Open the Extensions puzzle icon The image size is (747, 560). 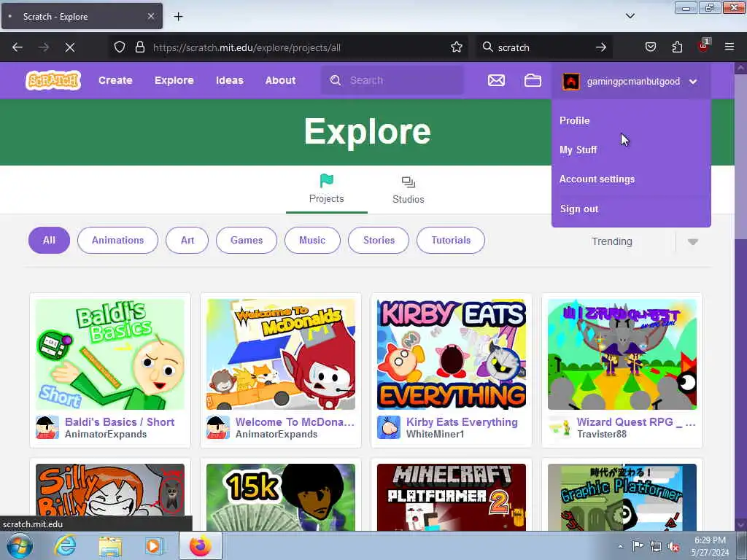click(677, 47)
